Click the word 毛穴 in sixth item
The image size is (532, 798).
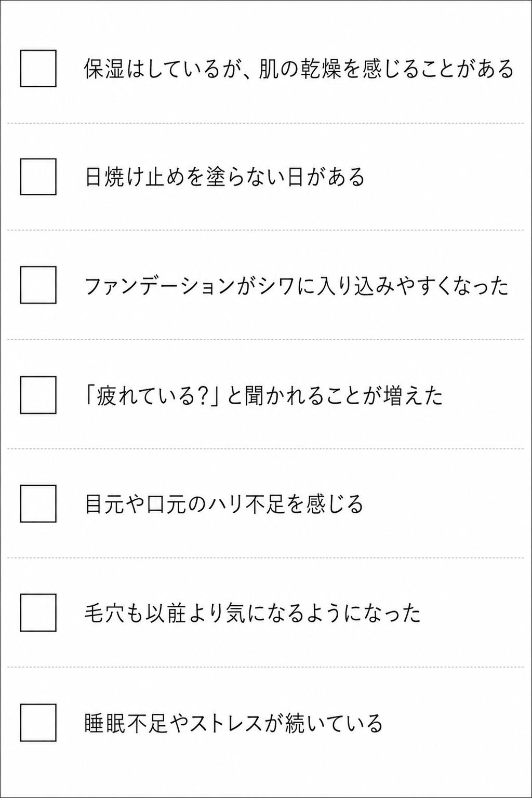(x=104, y=614)
